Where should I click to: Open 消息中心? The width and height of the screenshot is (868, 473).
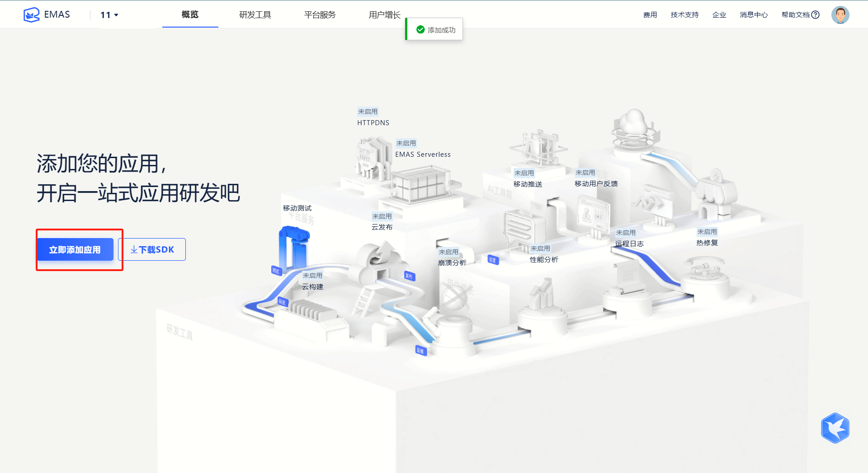point(754,15)
